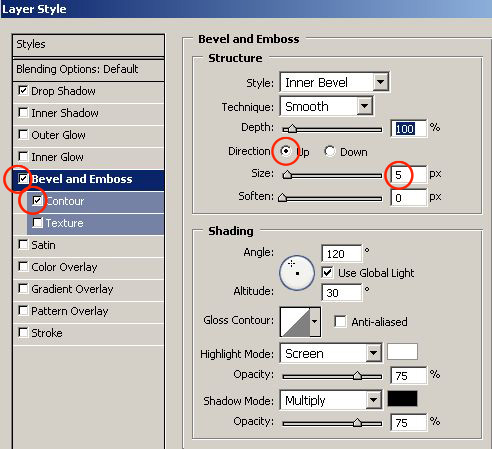Click the Shadow Opacity slider handle
492x449 pixels.
pos(357,423)
